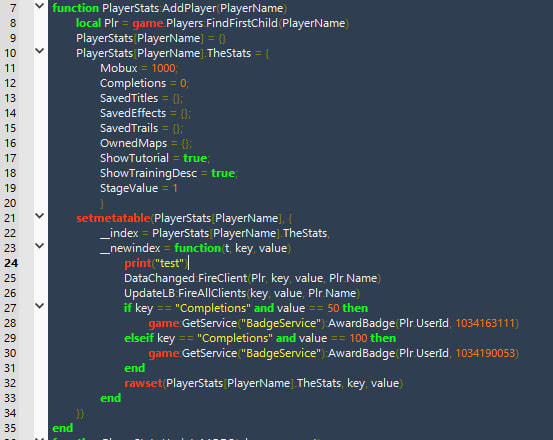The height and width of the screenshot is (440, 553).
Task: Click FireClient on line 25
Action: tap(223, 278)
